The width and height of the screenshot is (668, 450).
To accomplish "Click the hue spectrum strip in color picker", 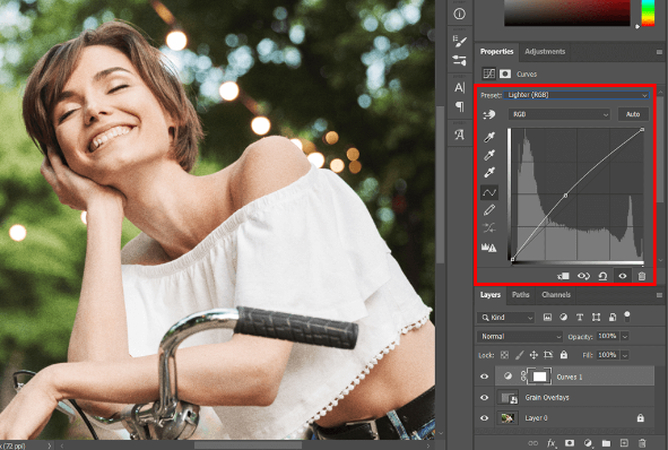I will point(647,12).
